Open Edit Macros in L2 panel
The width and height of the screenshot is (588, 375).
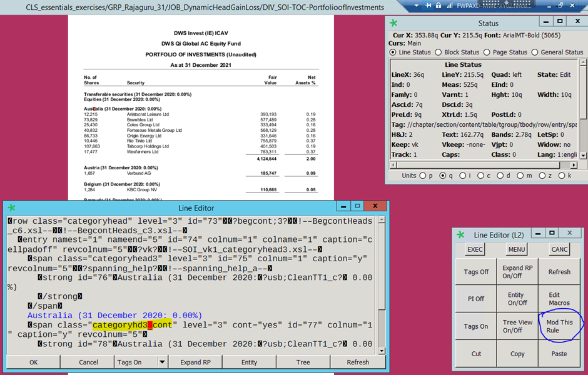click(x=559, y=299)
